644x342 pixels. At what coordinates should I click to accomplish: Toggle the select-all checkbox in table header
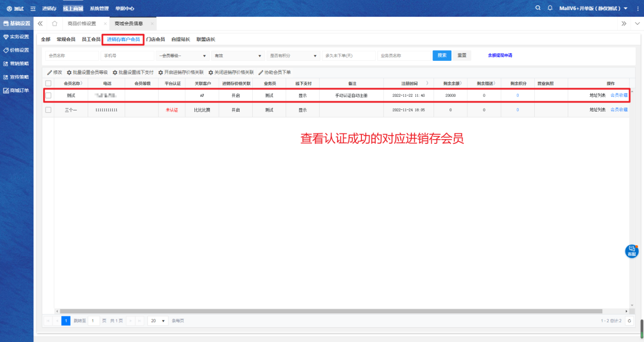[48, 83]
